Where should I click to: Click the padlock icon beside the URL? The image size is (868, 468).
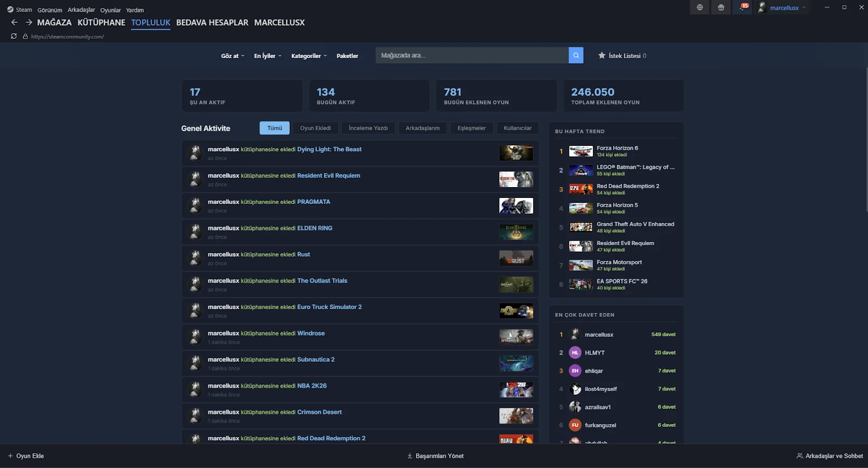25,36
